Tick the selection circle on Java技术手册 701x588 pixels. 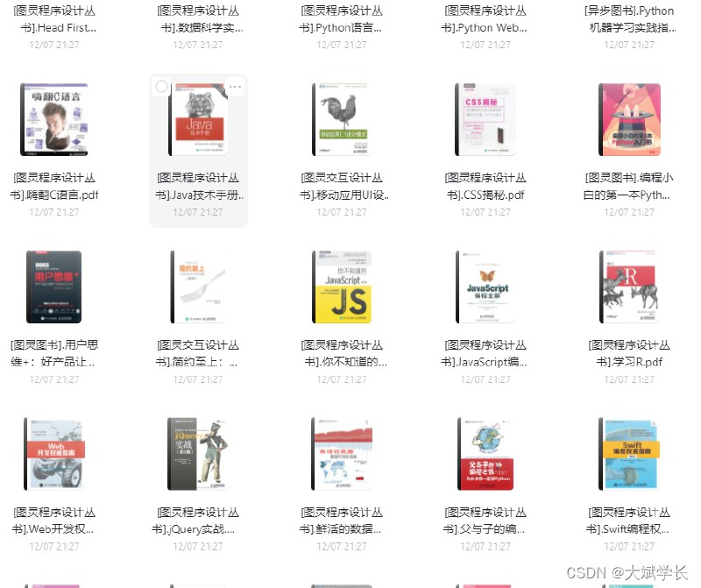coord(161,87)
